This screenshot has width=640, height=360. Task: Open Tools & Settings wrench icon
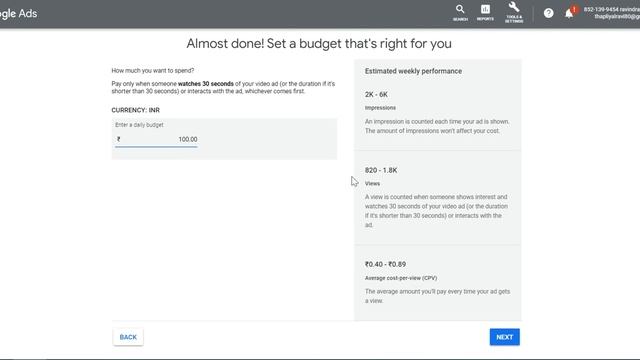click(514, 12)
